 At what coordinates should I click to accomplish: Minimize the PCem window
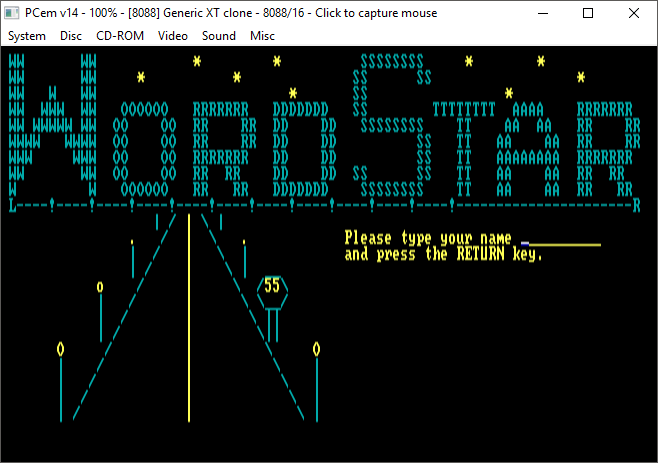point(543,13)
